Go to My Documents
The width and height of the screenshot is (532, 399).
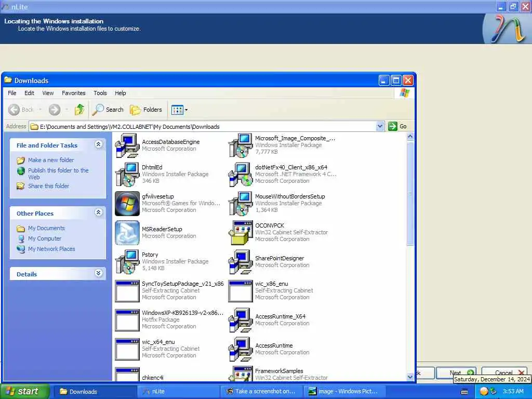tap(46, 229)
